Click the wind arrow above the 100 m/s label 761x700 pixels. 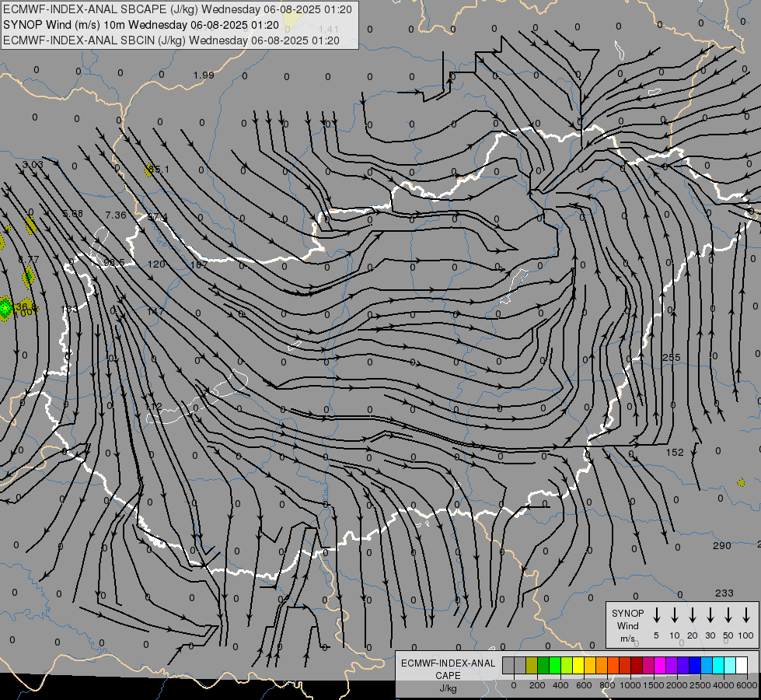tap(746, 615)
